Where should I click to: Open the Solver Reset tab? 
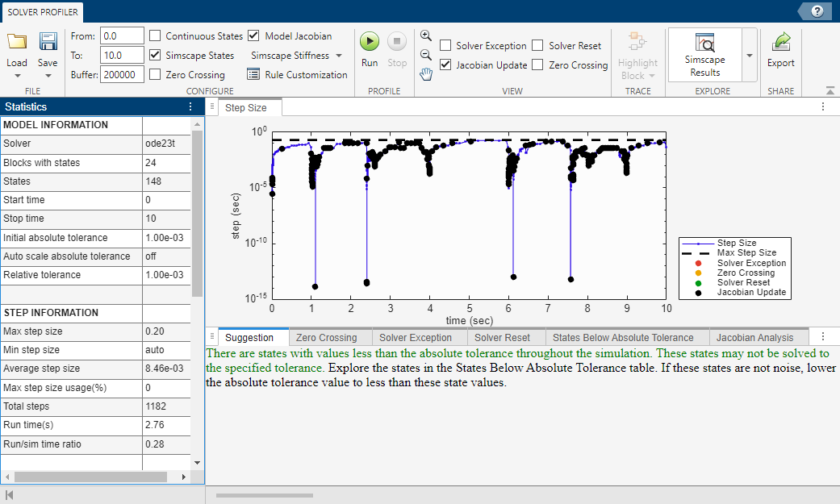pos(506,336)
